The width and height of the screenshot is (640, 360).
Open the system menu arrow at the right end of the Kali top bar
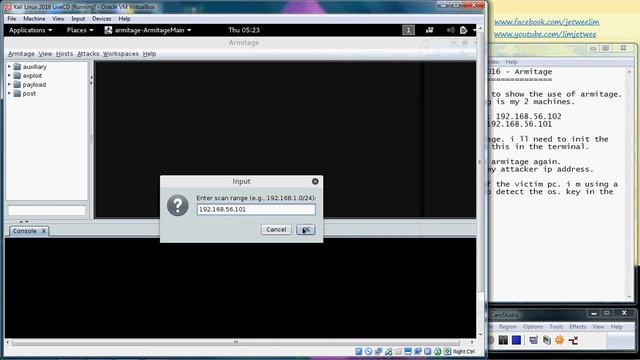tap(474, 30)
